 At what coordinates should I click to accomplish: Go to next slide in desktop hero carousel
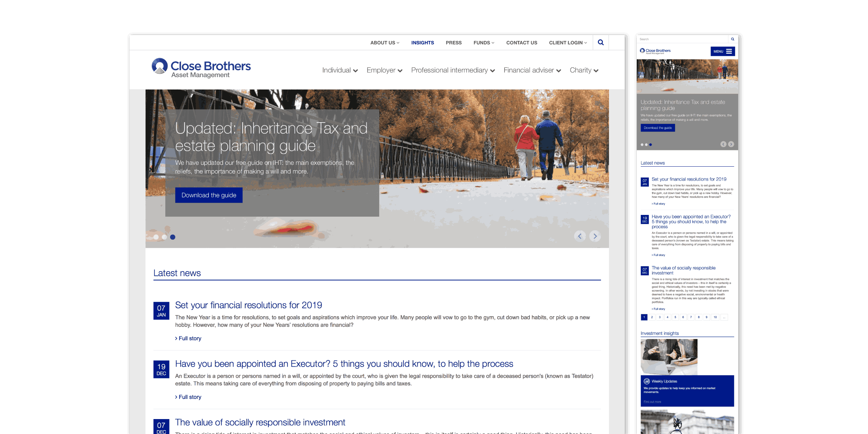click(x=595, y=236)
